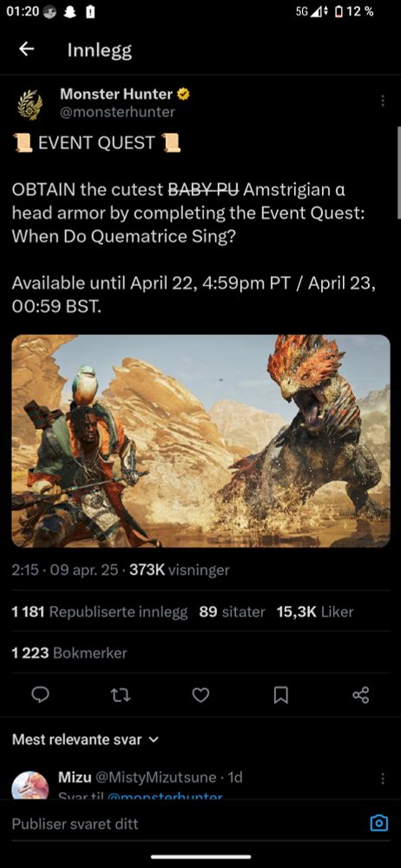The image size is (401, 868).
Task: Expand the Mest relevante svar sorting dropdown
Action: [85, 740]
